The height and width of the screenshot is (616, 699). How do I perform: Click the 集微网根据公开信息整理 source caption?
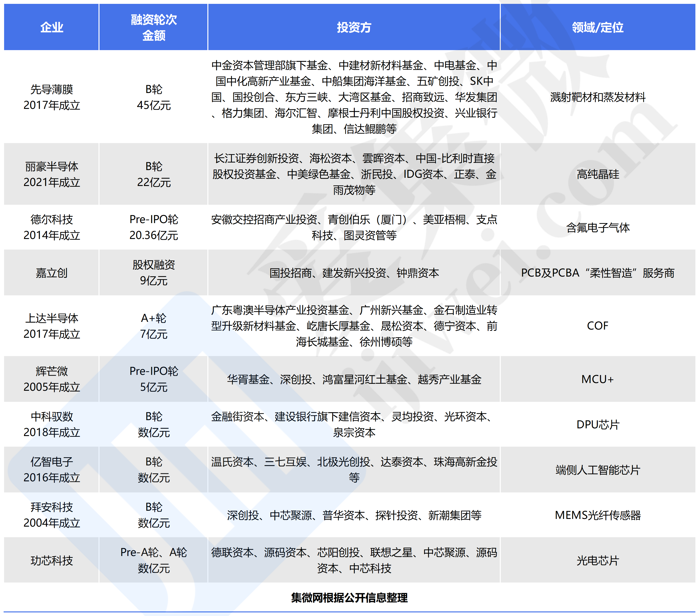[349, 597]
